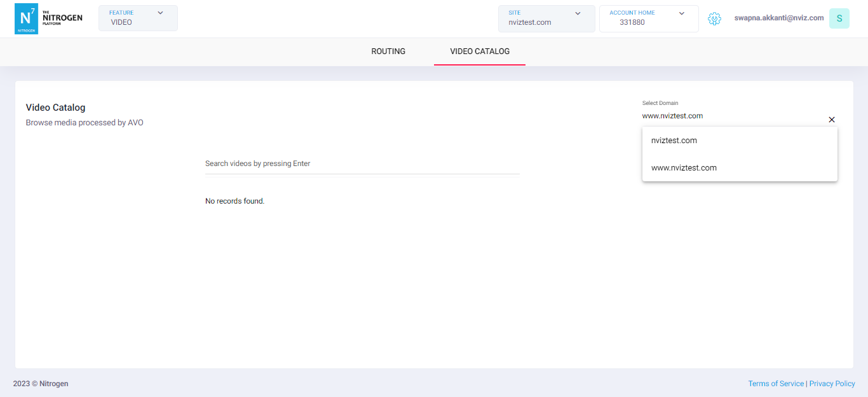Viewport: 868px width, 397px height.
Task: Select nviztest.com from the domain list
Action: (x=674, y=140)
